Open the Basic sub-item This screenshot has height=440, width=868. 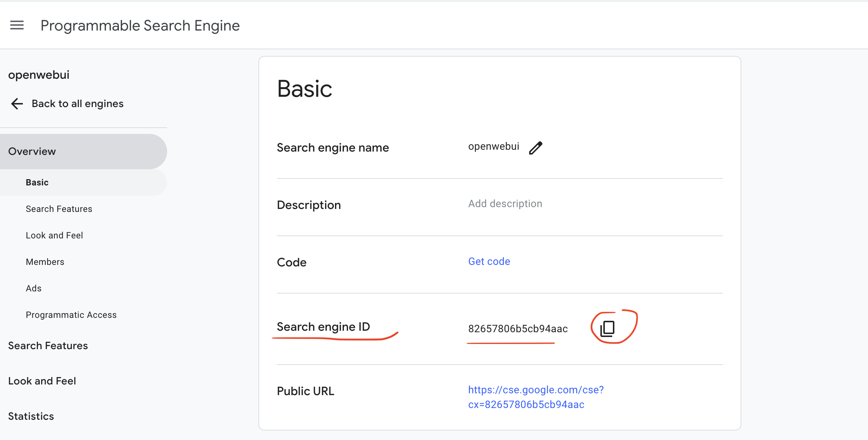tap(84, 182)
